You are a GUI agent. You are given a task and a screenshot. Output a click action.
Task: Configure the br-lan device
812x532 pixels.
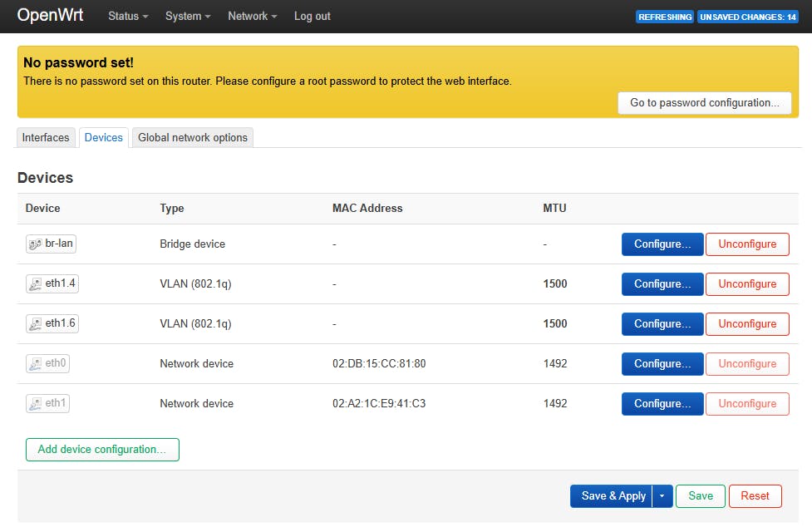click(x=662, y=244)
